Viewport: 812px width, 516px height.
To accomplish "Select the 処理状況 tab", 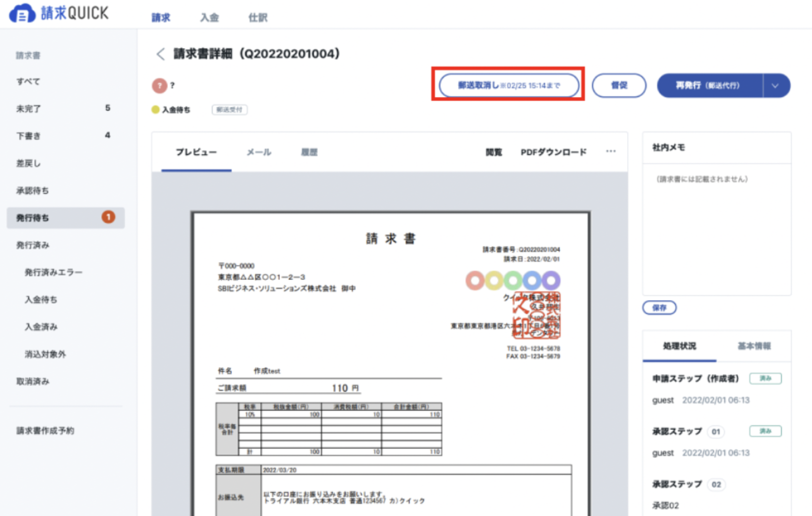I will pos(679,346).
